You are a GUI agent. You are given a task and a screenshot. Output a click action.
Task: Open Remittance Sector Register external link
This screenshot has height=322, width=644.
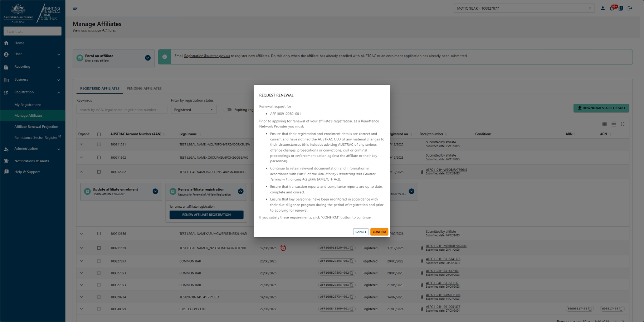[38, 138]
